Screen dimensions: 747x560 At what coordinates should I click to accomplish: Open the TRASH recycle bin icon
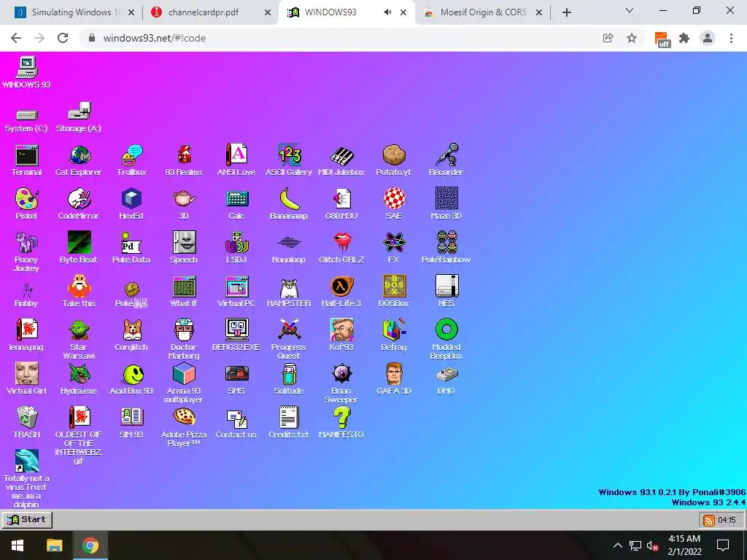pos(27,423)
